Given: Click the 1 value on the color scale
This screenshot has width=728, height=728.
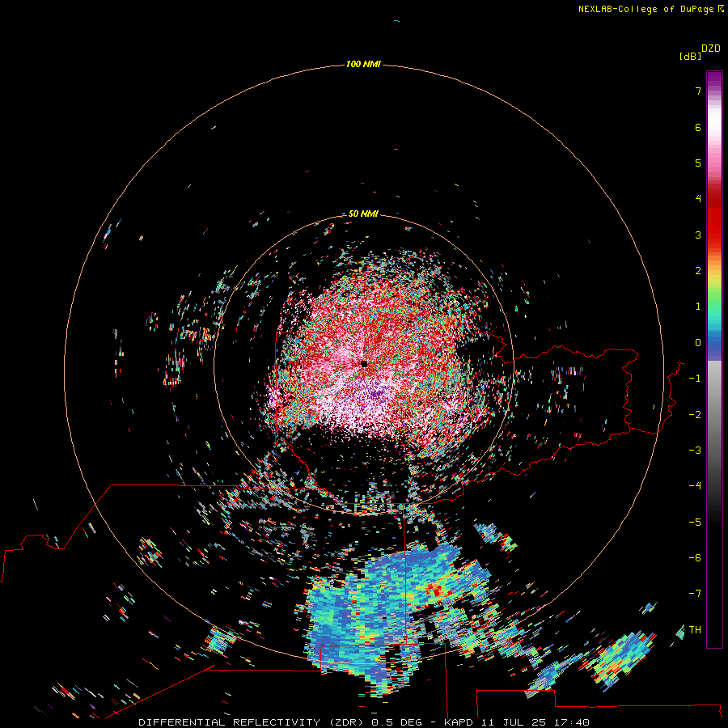Looking at the screenshot, I should pyautogui.click(x=698, y=307).
